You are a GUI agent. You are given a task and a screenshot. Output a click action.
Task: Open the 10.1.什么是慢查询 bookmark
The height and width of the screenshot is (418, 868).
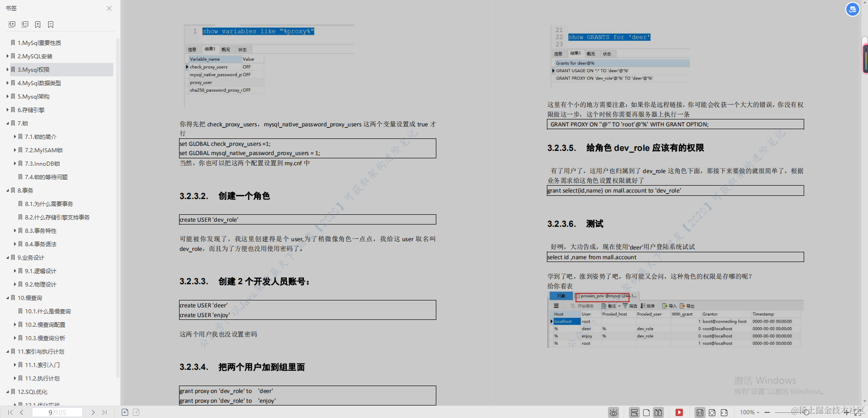pyautogui.click(x=48, y=312)
